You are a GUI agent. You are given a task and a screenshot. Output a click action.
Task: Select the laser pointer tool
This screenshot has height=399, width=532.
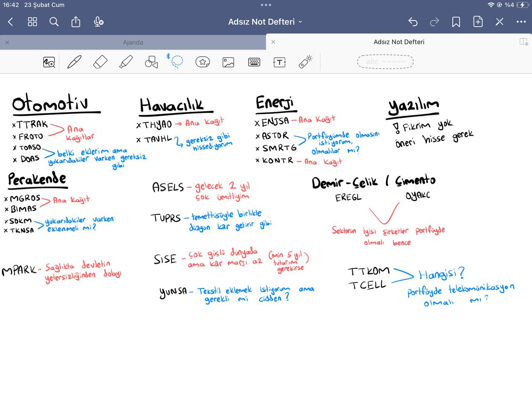(306, 62)
